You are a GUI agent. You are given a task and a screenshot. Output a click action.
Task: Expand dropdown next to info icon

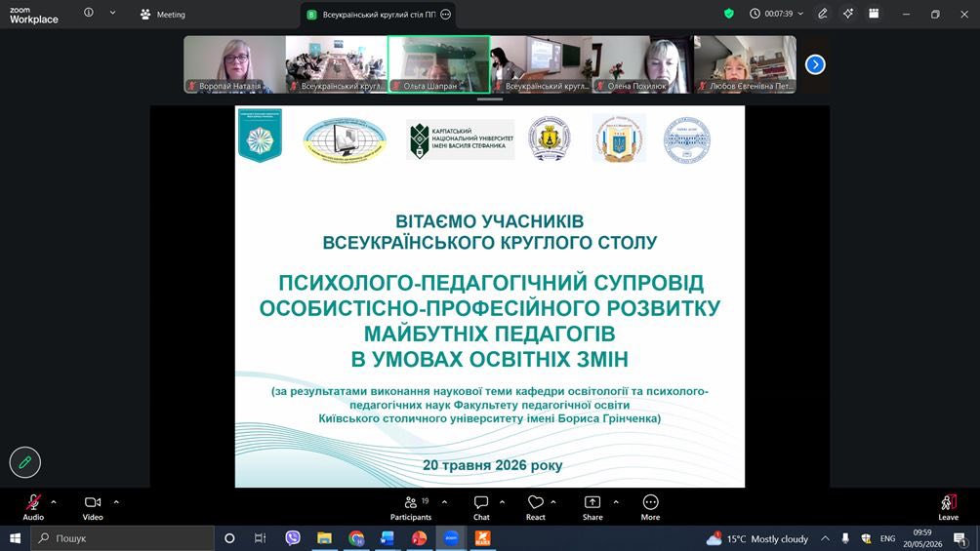[x=112, y=13]
